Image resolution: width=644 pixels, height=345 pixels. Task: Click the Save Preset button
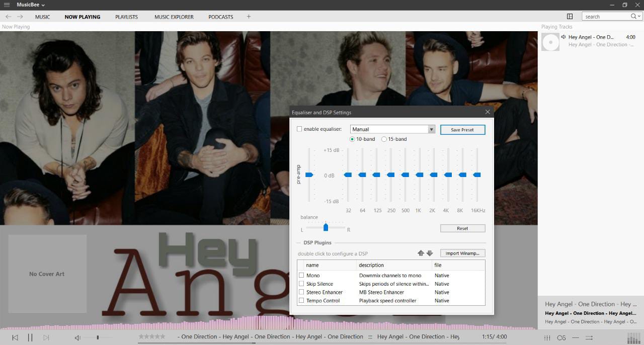click(x=462, y=130)
